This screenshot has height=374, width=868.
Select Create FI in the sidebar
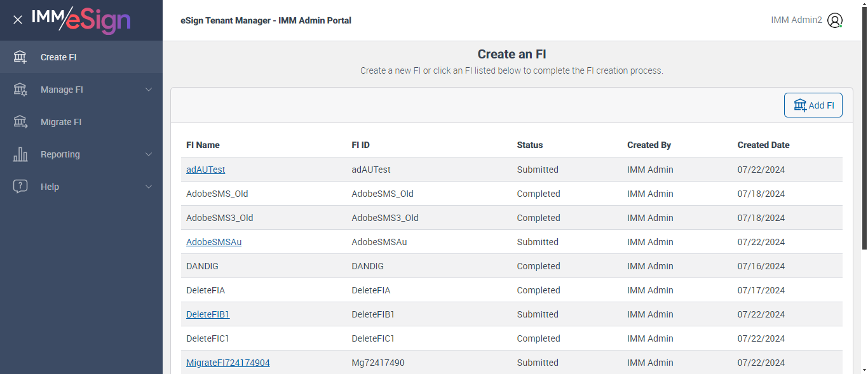coord(58,57)
